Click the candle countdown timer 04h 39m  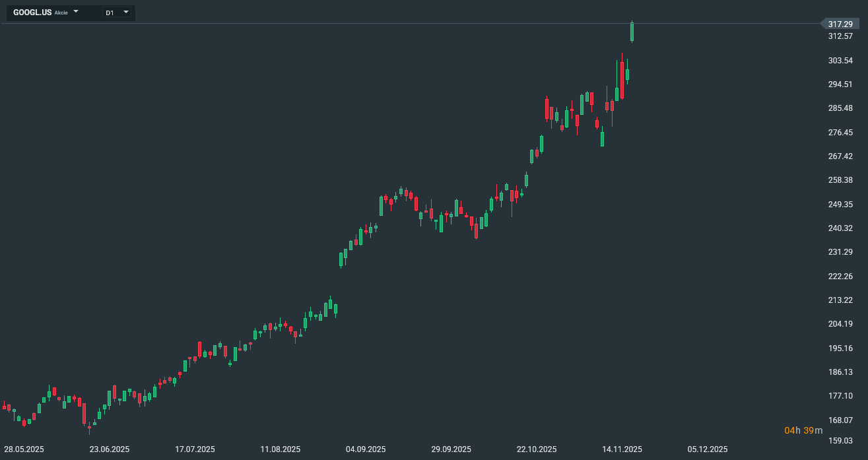pos(803,431)
